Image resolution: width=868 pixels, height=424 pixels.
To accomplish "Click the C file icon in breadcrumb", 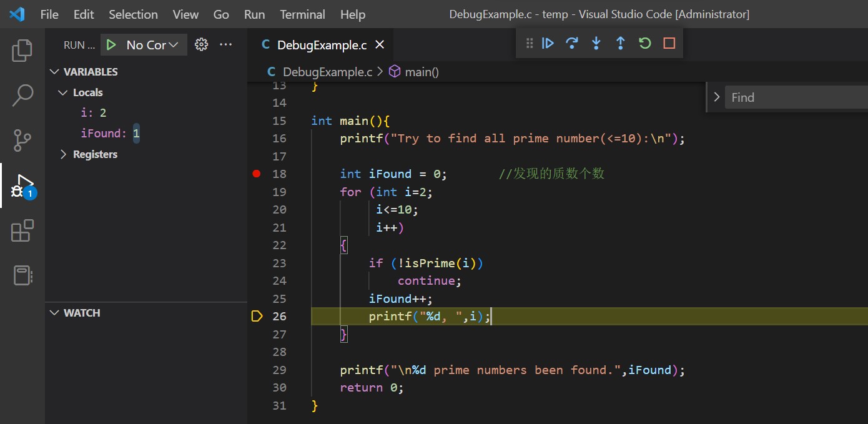I will coord(272,72).
